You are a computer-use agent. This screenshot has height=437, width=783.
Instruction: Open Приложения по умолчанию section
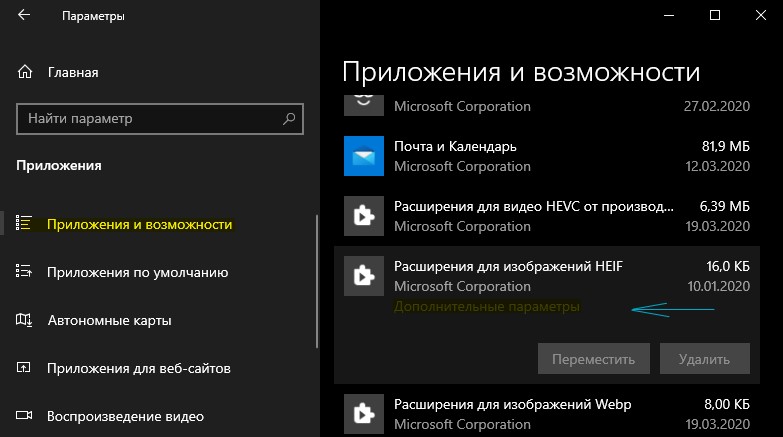click(x=137, y=272)
